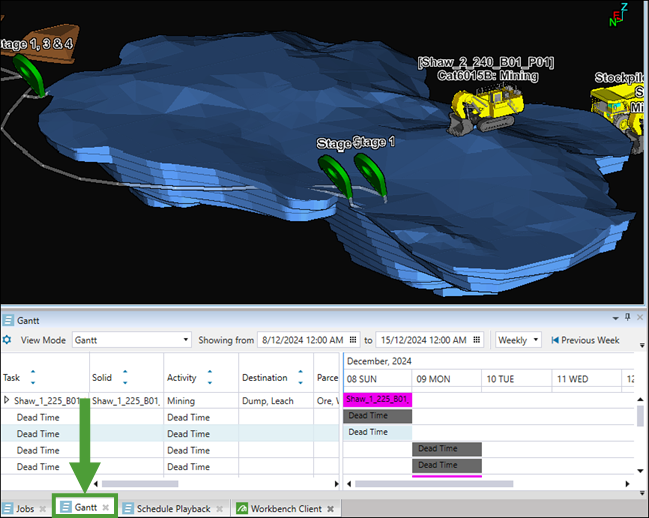Switch to the Gantt tab

pyautogui.click(x=84, y=508)
